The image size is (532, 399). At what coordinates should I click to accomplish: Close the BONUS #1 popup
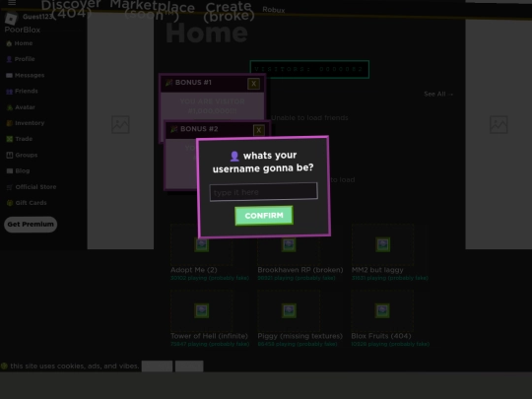(x=253, y=84)
